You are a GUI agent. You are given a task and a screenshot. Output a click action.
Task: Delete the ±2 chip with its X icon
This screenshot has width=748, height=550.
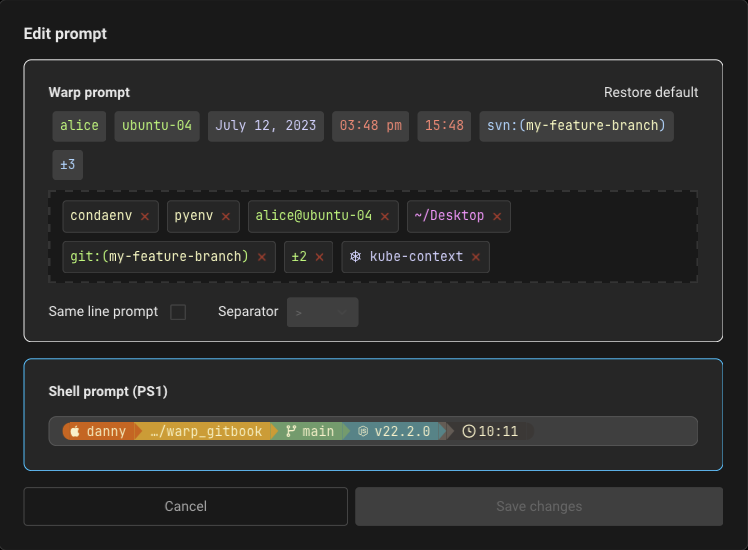point(320,257)
